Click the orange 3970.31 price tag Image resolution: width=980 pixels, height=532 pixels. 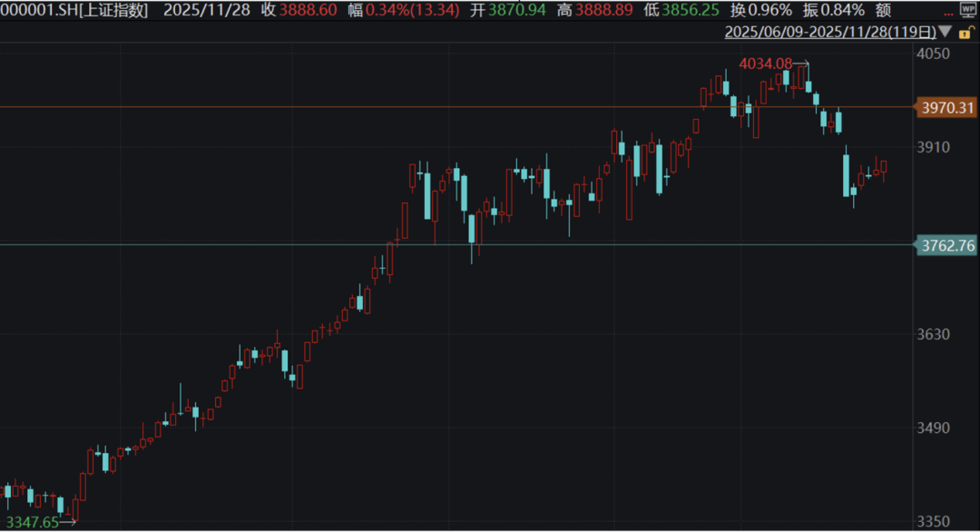tap(946, 107)
